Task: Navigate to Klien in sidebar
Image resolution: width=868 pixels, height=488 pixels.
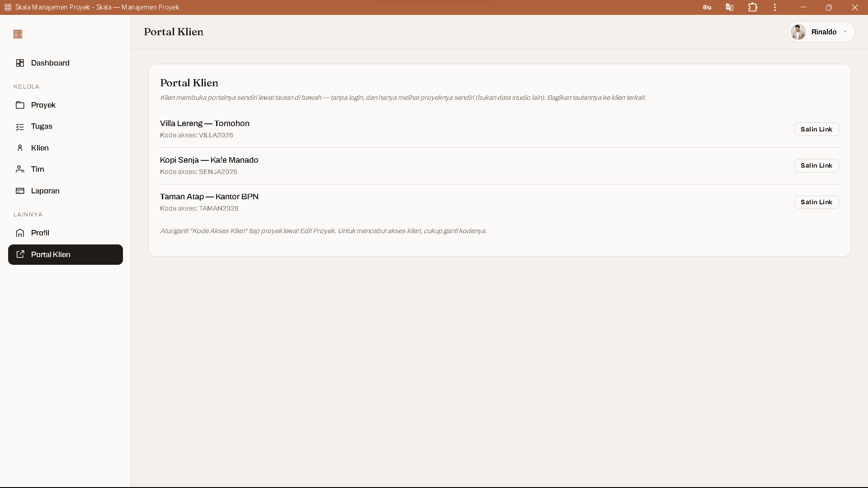Action: (66, 148)
